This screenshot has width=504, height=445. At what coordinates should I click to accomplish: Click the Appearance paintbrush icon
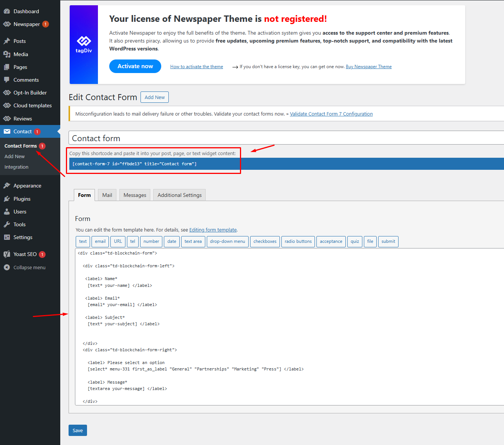point(7,186)
